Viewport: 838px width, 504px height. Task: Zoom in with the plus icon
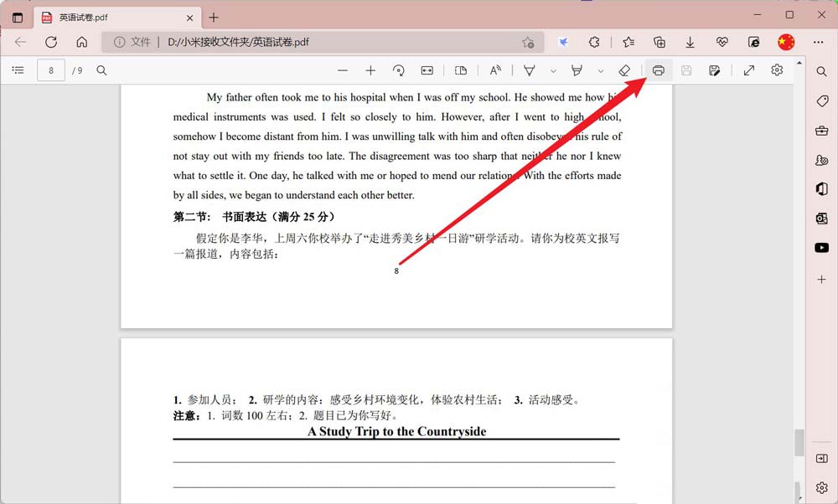[370, 70]
